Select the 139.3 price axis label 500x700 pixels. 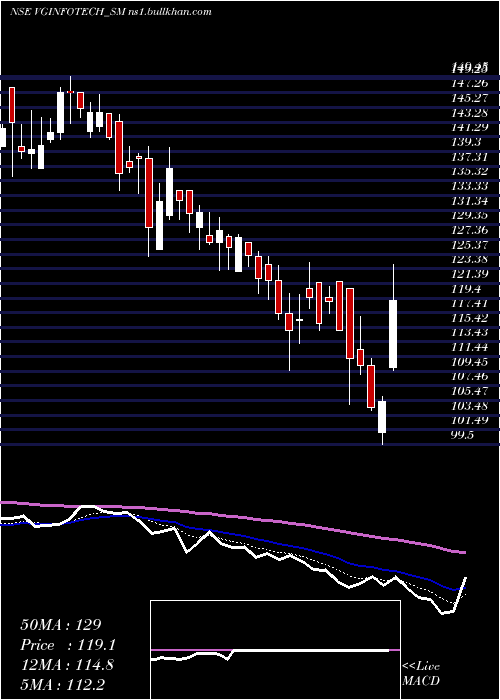pos(466,142)
